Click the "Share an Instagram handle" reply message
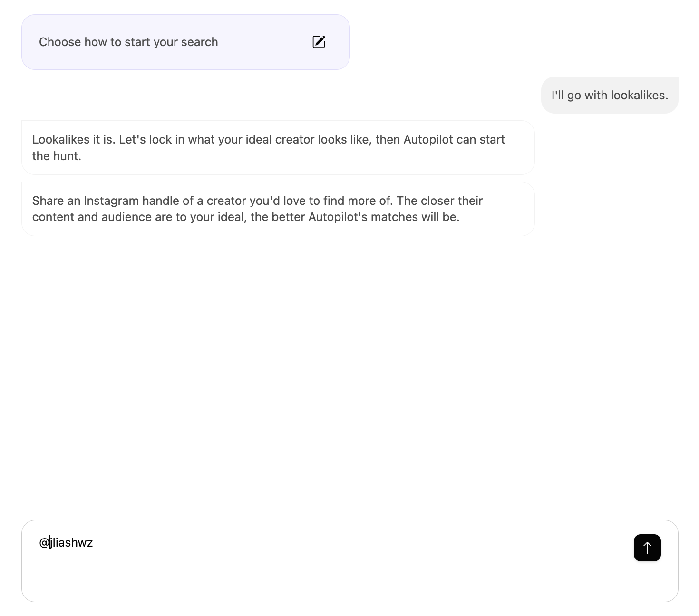The image size is (699, 616). 278,209
